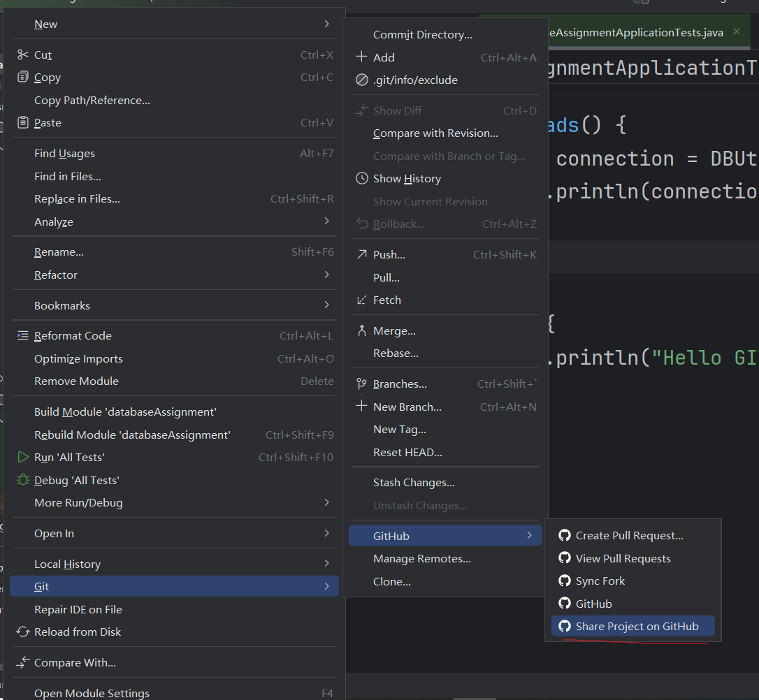The image size is (759, 700).
Task: Expand the New submenu arrow
Action: [326, 24]
